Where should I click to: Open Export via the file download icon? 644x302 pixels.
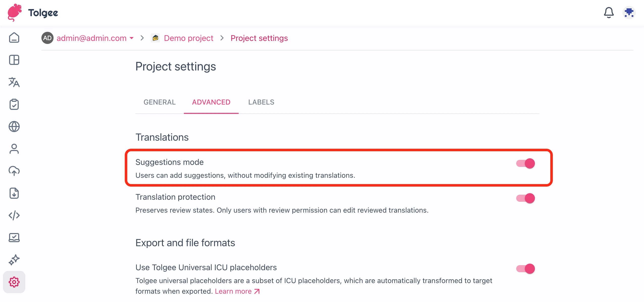pos(14,193)
